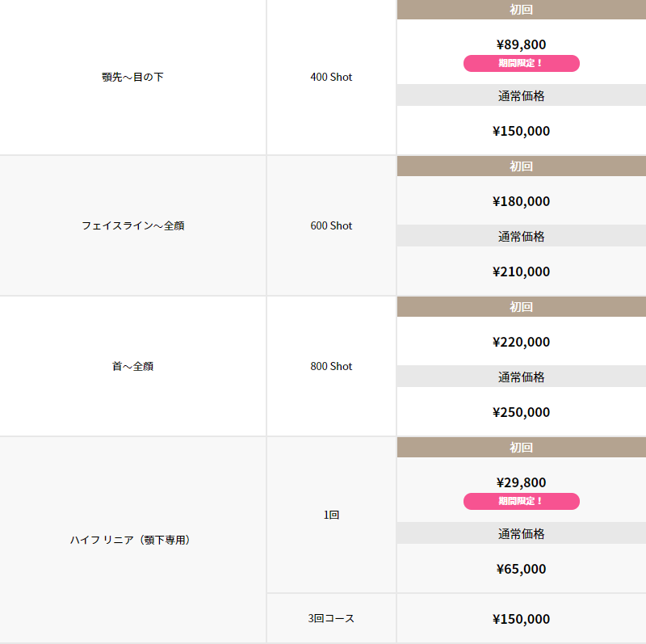Click the 600 Shot cell

click(331, 225)
